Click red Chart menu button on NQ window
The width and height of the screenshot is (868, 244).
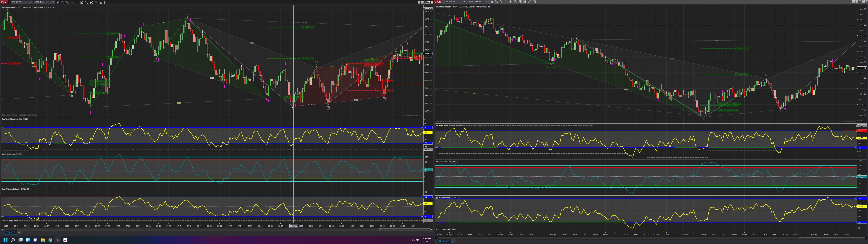(438, 2)
